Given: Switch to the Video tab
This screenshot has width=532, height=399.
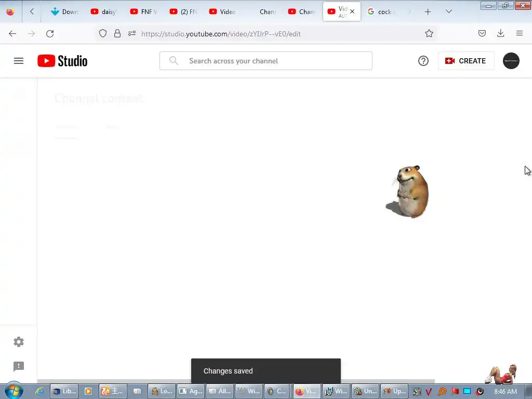Looking at the screenshot, I should 222,12.
